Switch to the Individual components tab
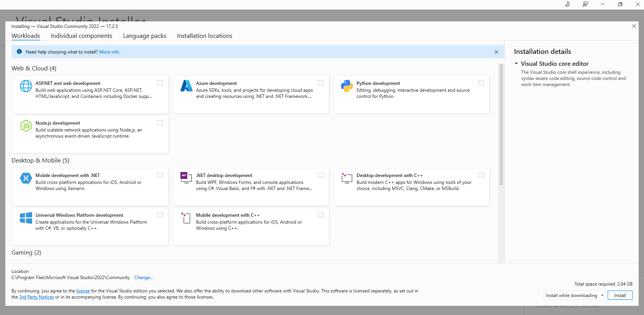644x315 pixels. tap(81, 36)
